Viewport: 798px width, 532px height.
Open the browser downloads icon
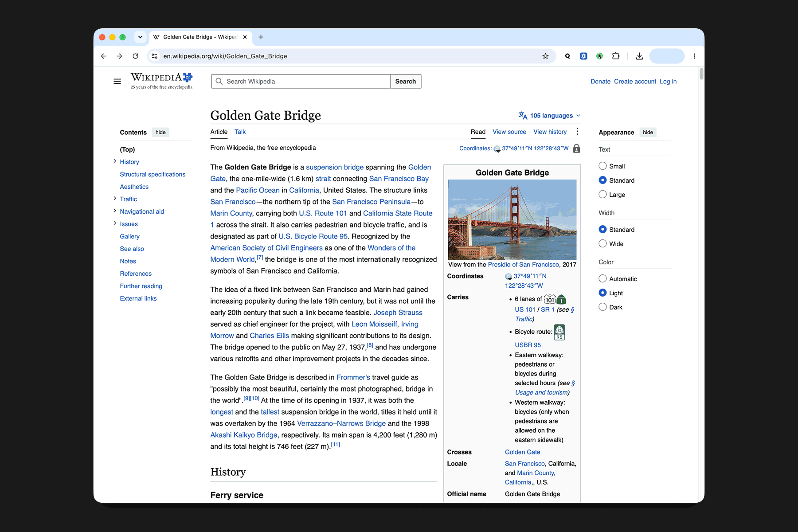coord(639,56)
